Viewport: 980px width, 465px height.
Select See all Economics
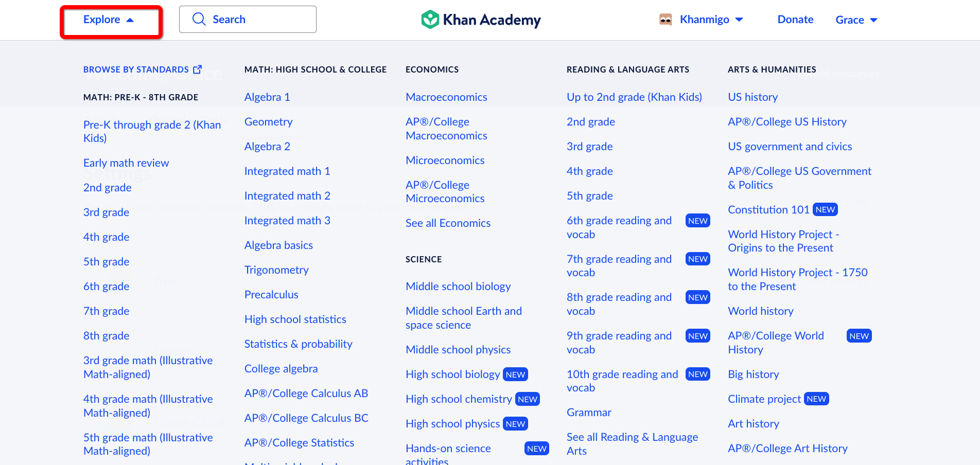coord(448,223)
